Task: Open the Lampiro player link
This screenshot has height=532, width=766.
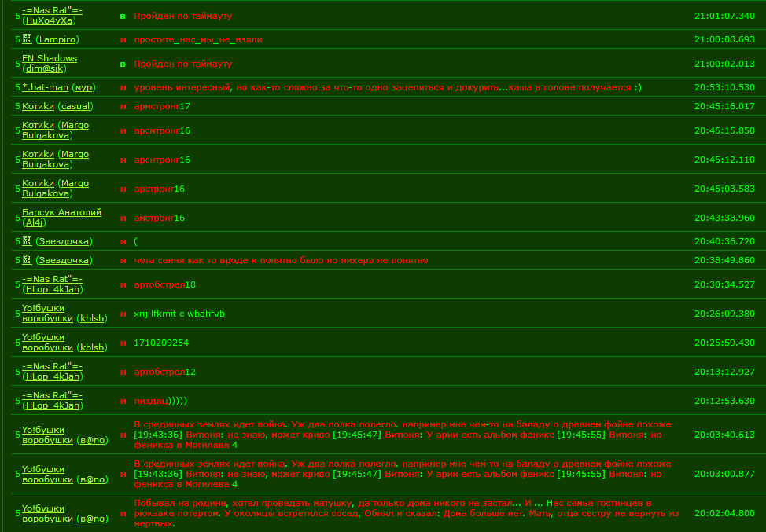Action: tap(57, 39)
